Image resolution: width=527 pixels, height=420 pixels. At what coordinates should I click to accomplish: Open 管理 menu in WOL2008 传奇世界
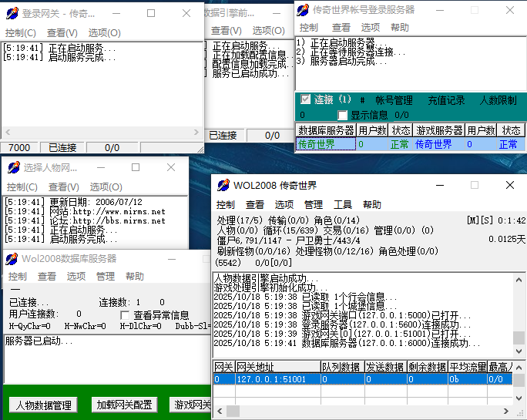click(x=314, y=204)
